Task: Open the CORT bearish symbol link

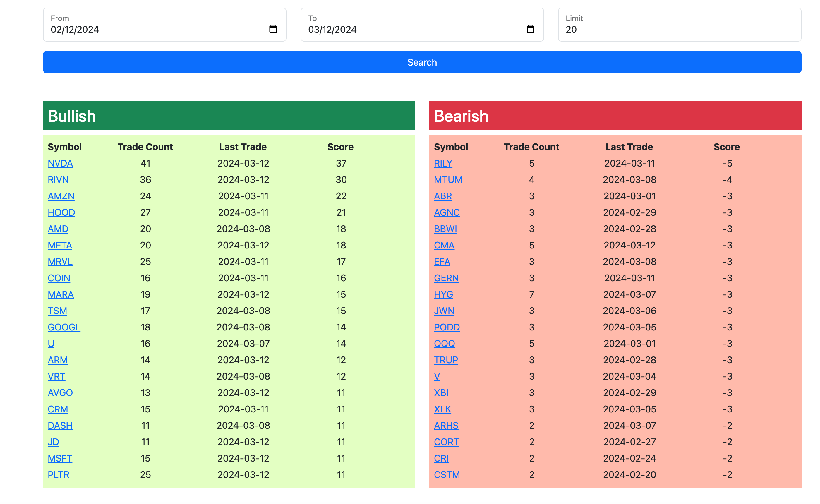Action: [447, 442]
